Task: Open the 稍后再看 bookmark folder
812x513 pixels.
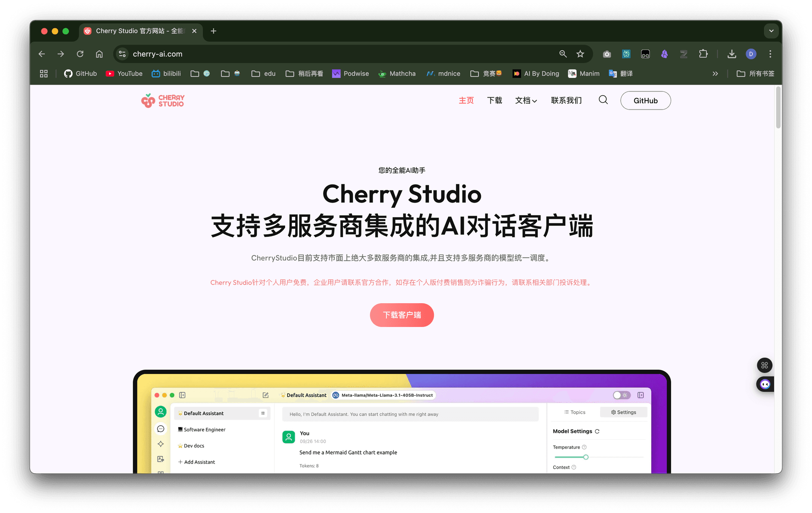Action: [x=304, y=74]
